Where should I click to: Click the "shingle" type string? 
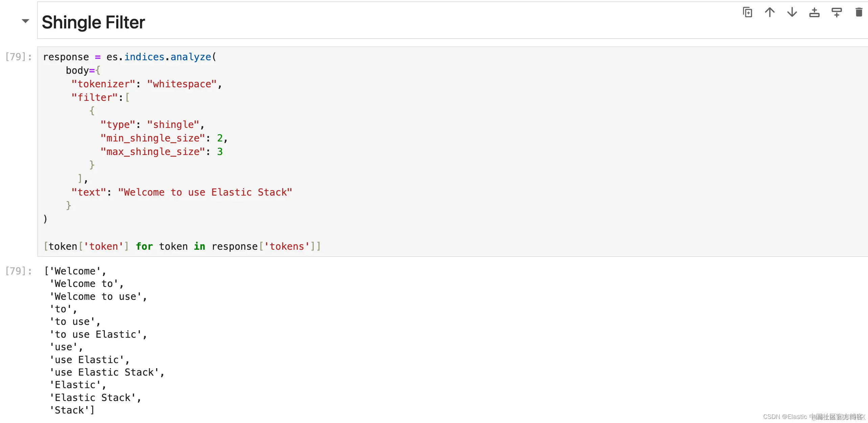pos(173,125)
